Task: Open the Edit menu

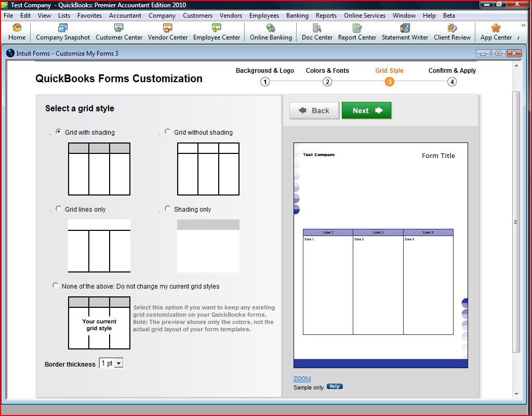Action: pos(25,16)
